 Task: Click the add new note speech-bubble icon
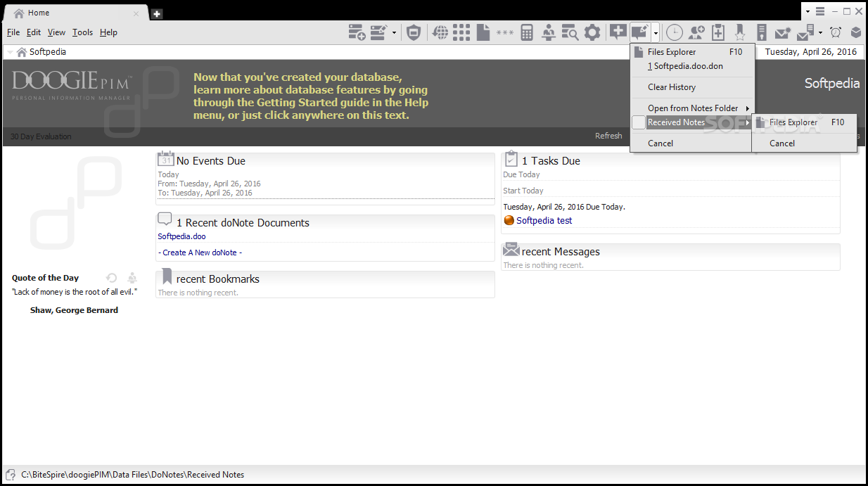618,32
